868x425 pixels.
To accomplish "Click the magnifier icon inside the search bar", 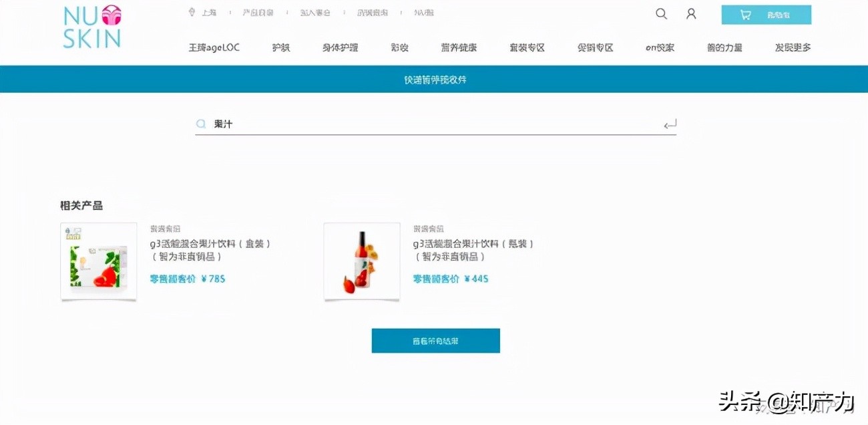I will pos(200,124).
